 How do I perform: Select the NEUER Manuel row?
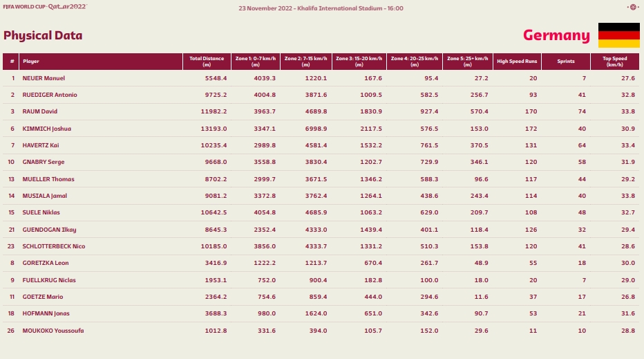[321, 78]
